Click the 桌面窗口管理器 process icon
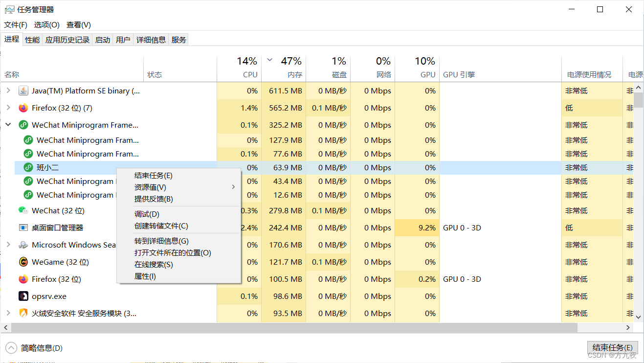The image size is (644, 363). pyautogui.click(x=23, y=228)
